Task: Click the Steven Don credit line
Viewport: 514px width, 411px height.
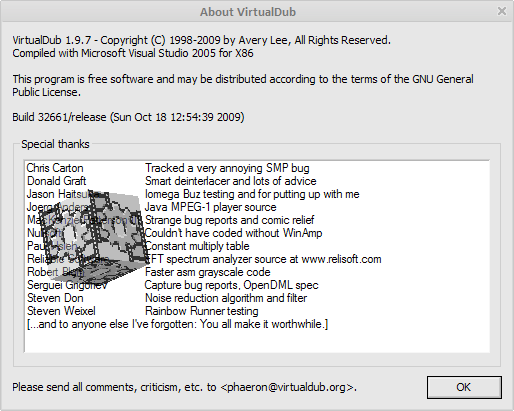Action: click(167, 298)
